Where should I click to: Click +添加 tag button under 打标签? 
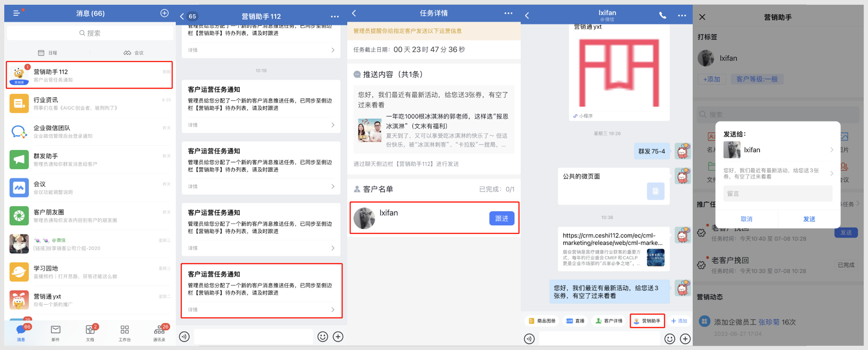click(x=712, y=79)
